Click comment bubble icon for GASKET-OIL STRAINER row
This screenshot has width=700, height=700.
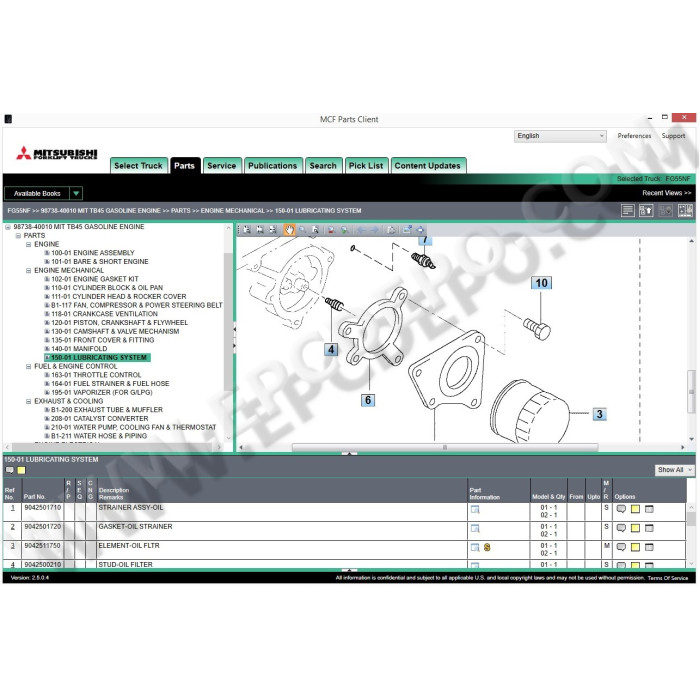[621, 528]
